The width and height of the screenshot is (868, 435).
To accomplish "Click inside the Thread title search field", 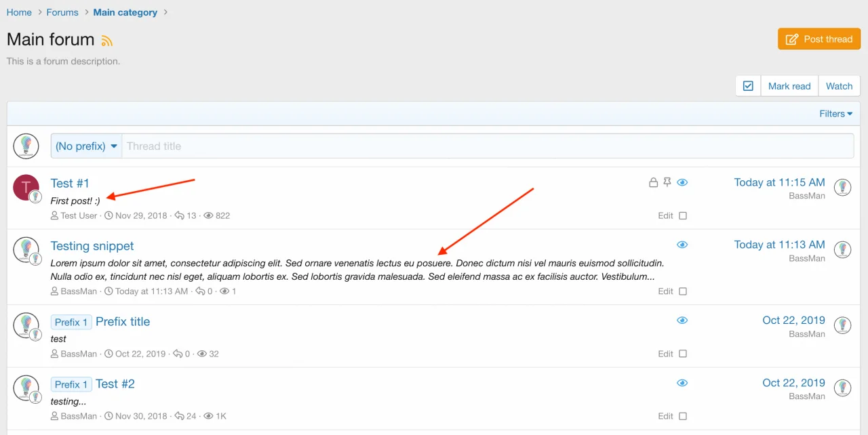I will pos(271,146).
